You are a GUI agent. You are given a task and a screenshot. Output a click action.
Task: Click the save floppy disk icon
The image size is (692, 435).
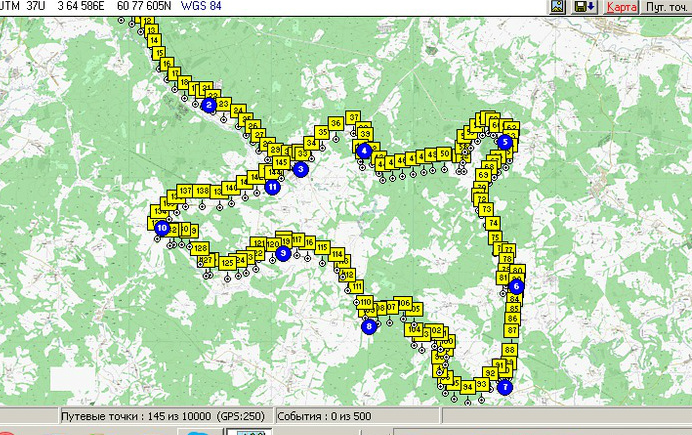(584, 7)
